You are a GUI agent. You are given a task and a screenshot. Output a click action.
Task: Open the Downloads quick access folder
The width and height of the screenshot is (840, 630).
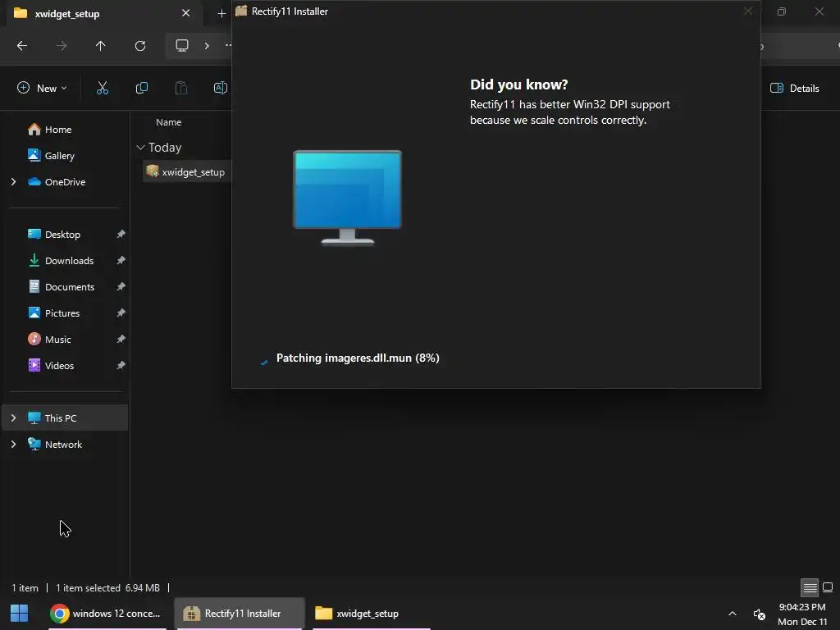tap(61, 261)
